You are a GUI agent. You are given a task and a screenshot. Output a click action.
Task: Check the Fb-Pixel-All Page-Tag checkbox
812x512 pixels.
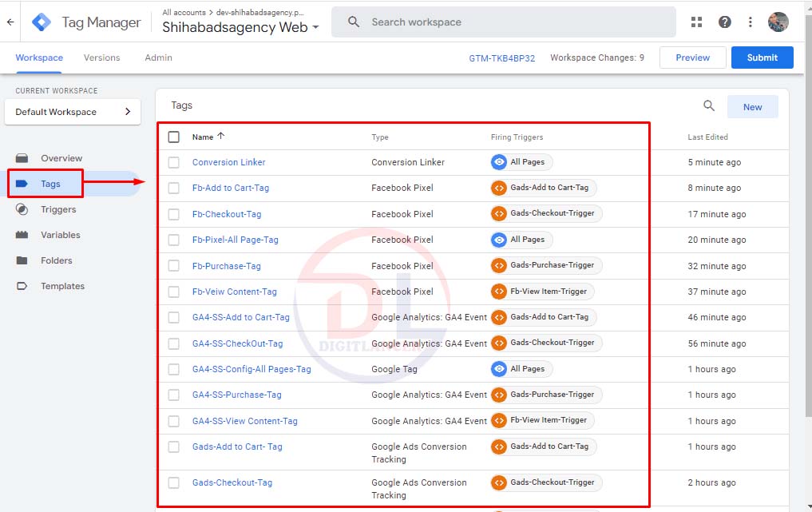174,240
